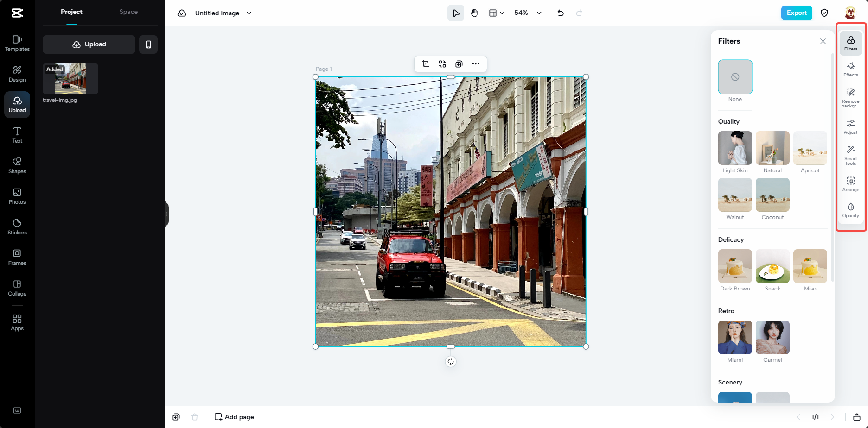This screenshot has height=428, width=868.
Task: Select the travel-img.jpg thumbnail
Action: (x=70, y=78)
